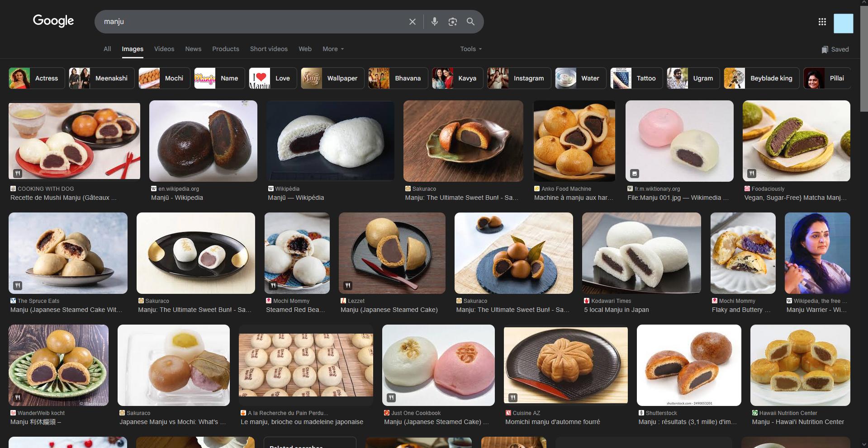The height and width of the screenshot is (448, 868).
Task: Click the recipe badge on the Foodaciously matcha image
Action: click(x=751, y=173)
